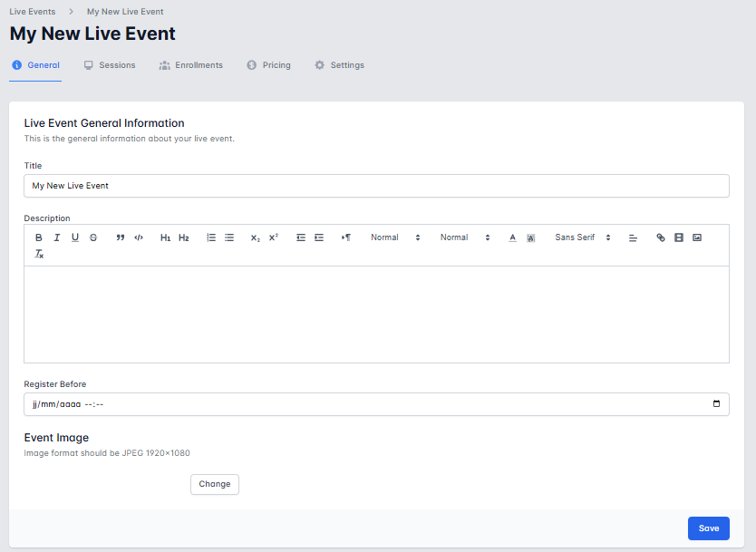The image size is (756, 552).
Task: Toggle strikethrough text formatting
Action: pyautogui.click(x=93, y=237)
